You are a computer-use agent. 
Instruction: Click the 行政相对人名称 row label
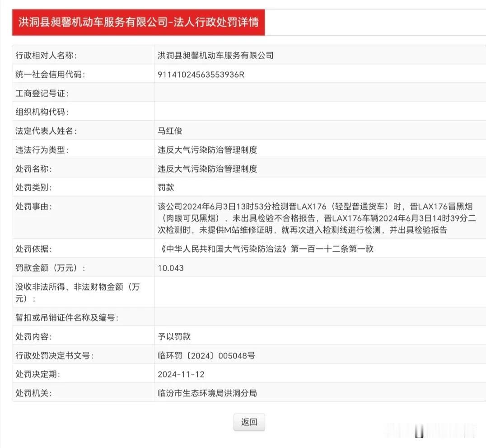click(x=45, y=55)
